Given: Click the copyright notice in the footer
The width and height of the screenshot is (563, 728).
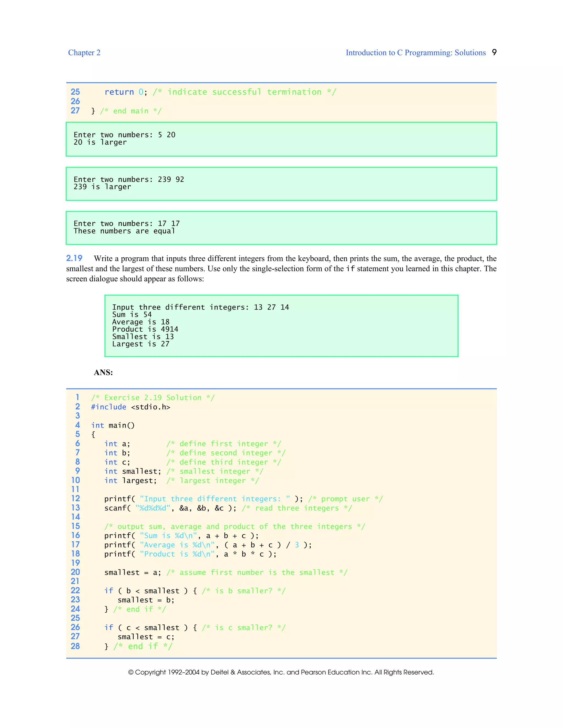Looking at the screenshot, I should 281,672.
